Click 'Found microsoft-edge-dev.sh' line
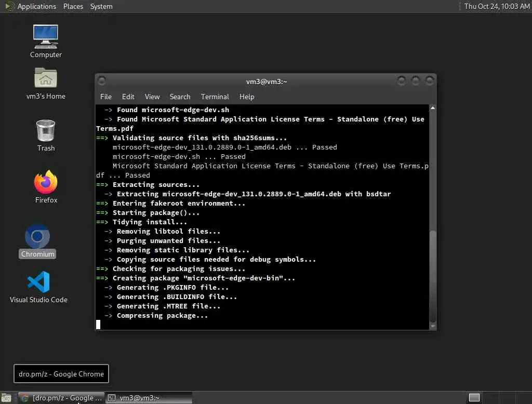This screenshot has width=532, height=404. 167,110
